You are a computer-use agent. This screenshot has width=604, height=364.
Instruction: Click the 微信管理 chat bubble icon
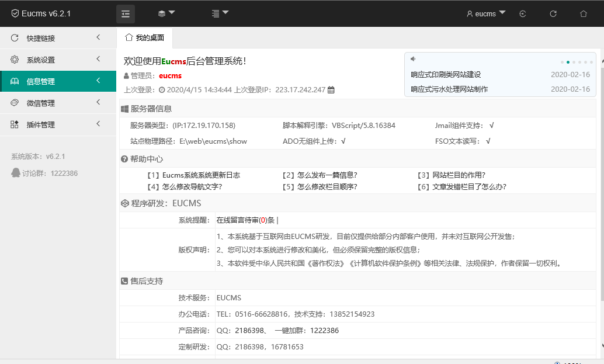click(15, 103)
